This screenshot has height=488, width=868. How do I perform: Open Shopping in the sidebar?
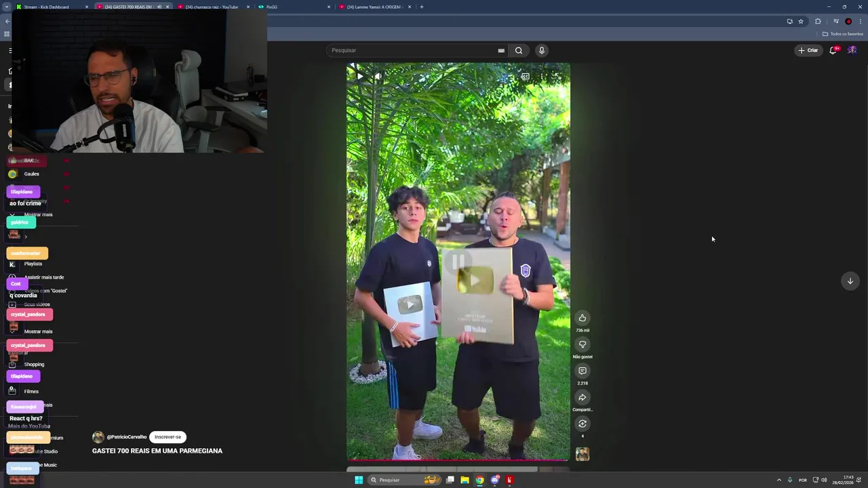[x=34, y=365]
